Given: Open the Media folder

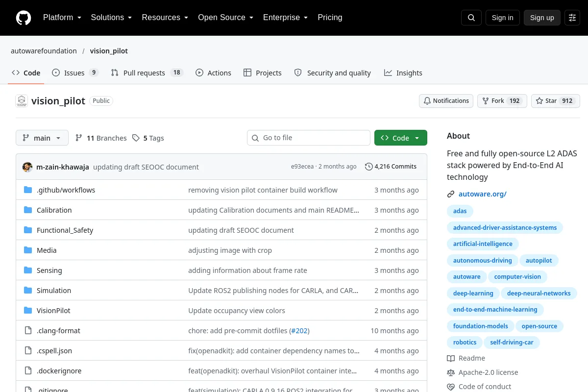Looking at the screenshot, I should (47, 250).
